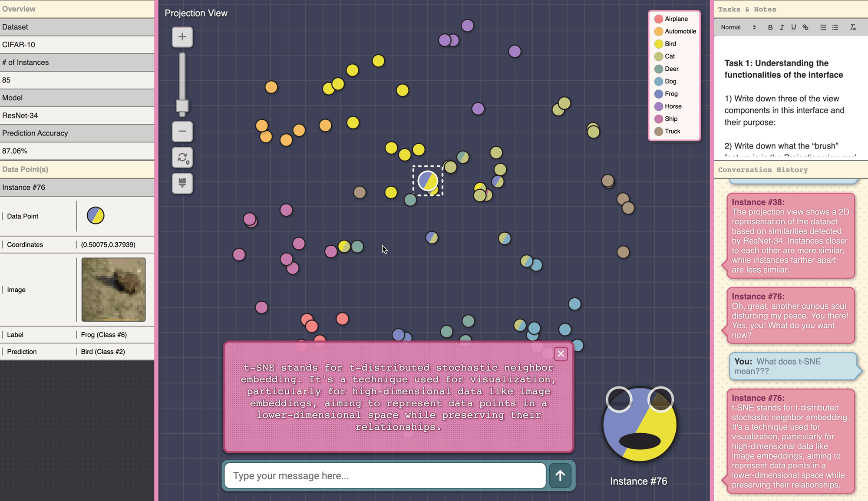Click the zoom level slider handle

tap(182, 106)
